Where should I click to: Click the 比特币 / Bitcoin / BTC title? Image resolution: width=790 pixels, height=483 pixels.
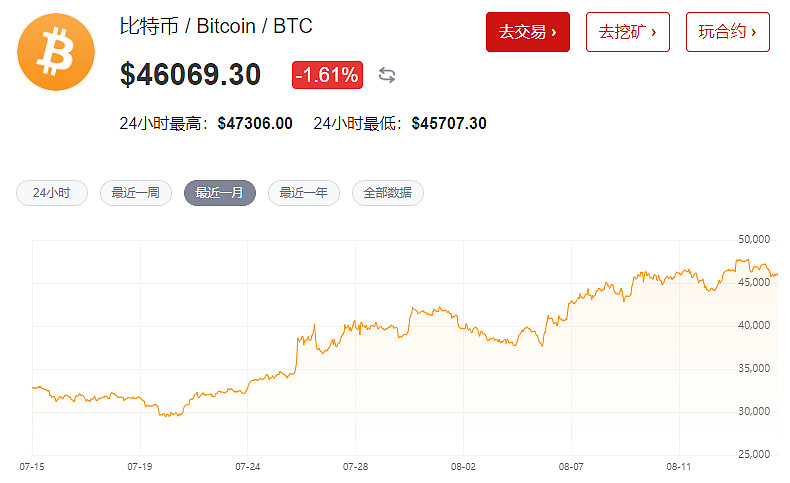(216, 26)
